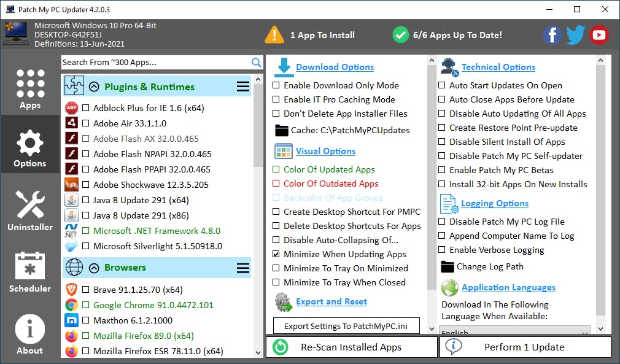This screenshot has width=620, height=364.
Task: Collapse the Browsers group chevron
Action: (x=95, y=268)
